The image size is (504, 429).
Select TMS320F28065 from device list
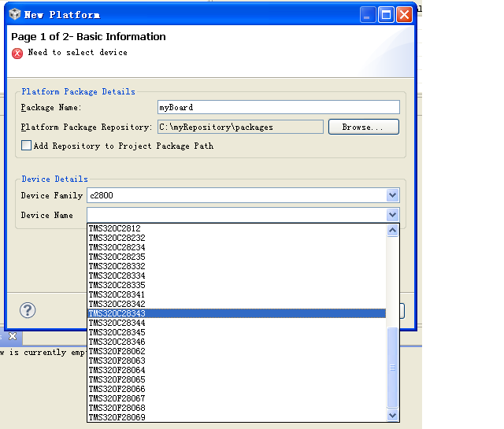236,379
